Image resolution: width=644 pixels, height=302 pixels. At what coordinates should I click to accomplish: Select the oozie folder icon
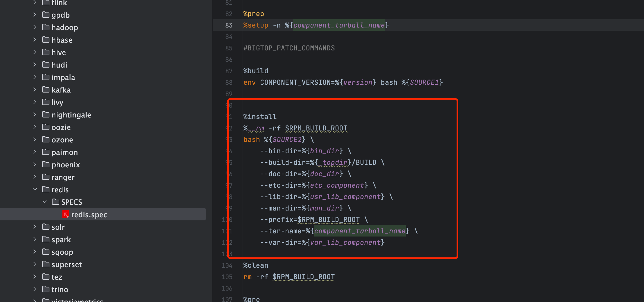(46, 127)
